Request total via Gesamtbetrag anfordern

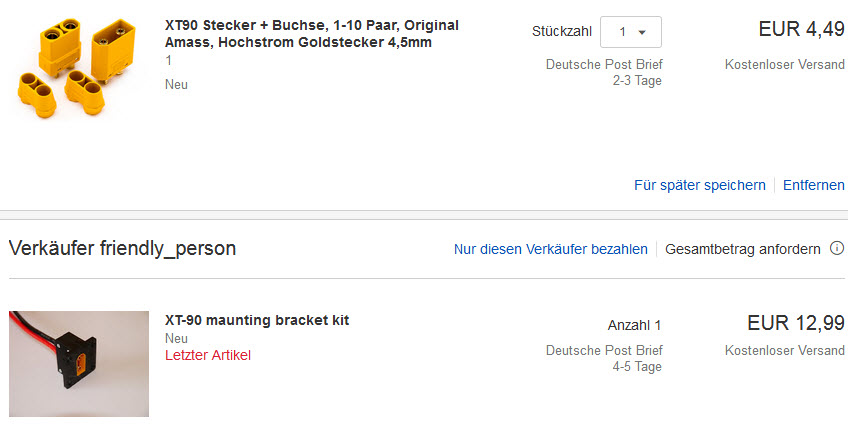[x=743, y=249]
